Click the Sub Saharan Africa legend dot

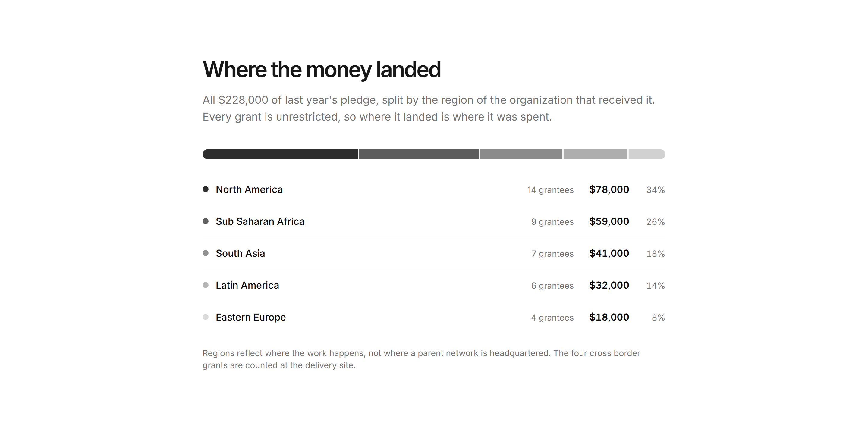(206, 221)
